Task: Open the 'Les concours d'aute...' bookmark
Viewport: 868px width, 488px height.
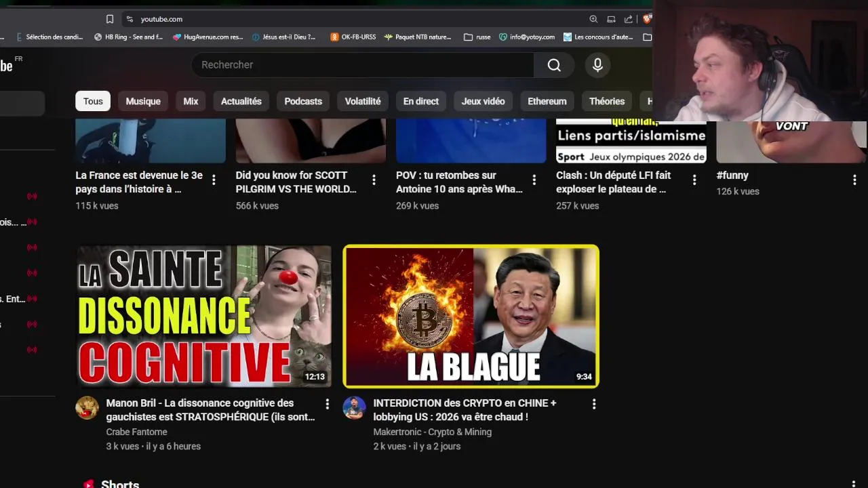Action: (599, 37)
